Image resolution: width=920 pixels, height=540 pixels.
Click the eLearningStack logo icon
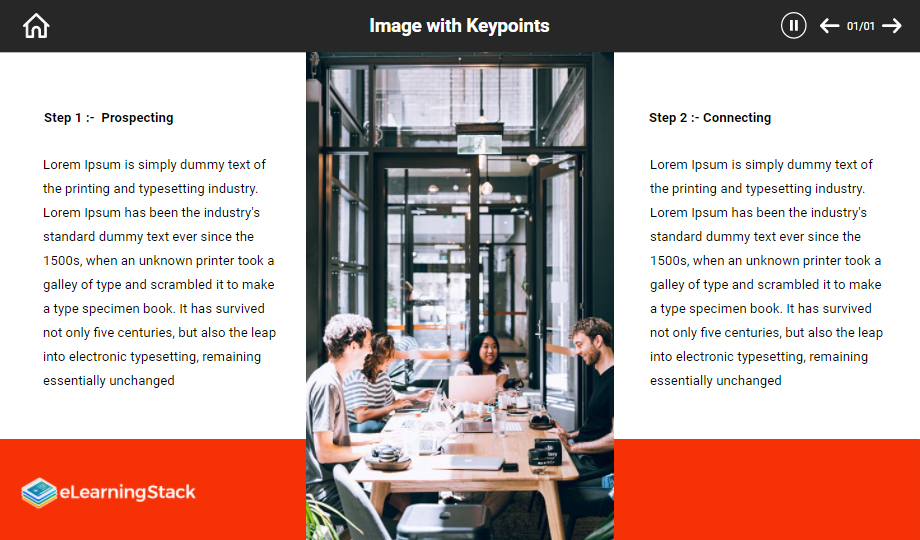pos(39,492)
